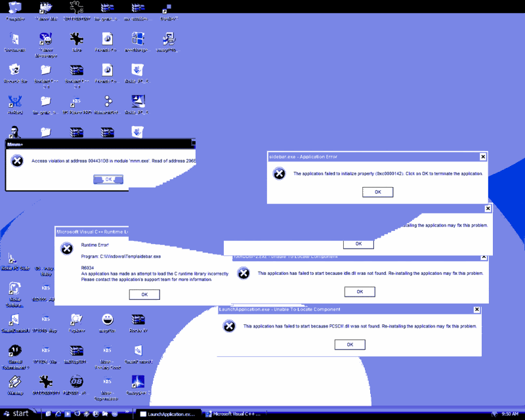Click OK on the idle.dll not found dialog
This screenshot has width=525, height=420.
point(360,291)
